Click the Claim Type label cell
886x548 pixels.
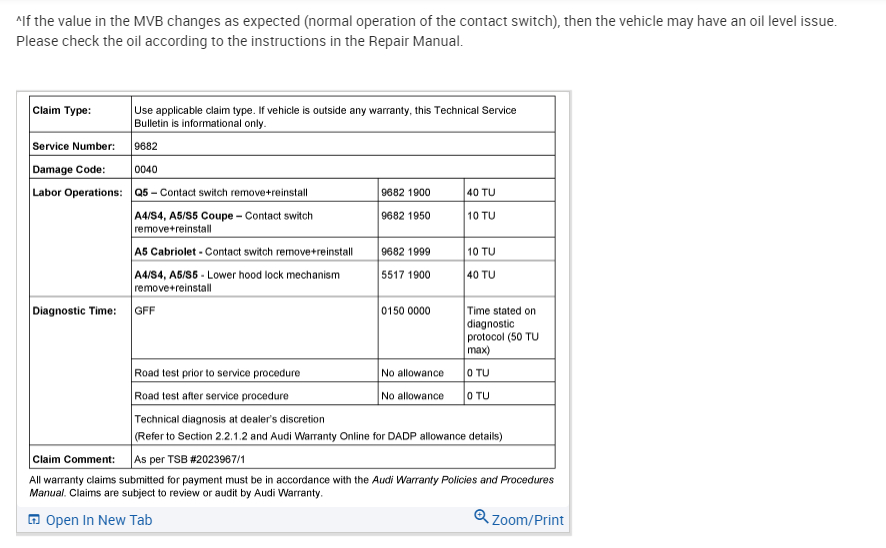(62, 110)
